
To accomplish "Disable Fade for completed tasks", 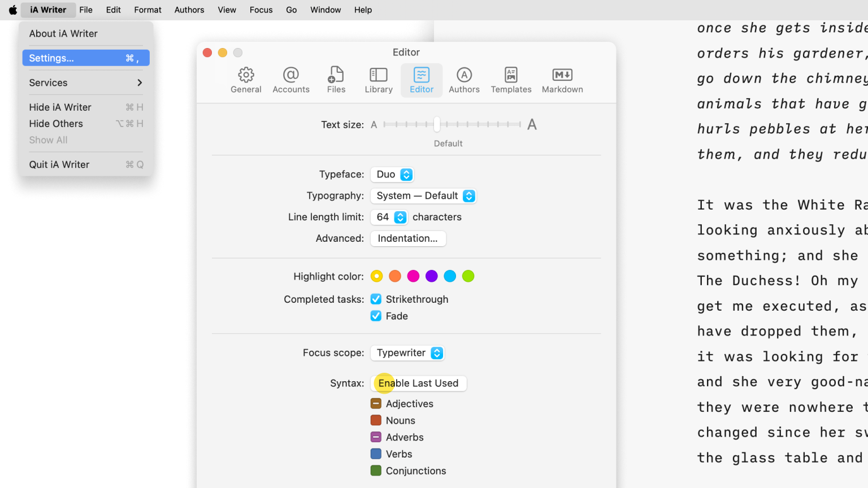I will pos(376,316).
